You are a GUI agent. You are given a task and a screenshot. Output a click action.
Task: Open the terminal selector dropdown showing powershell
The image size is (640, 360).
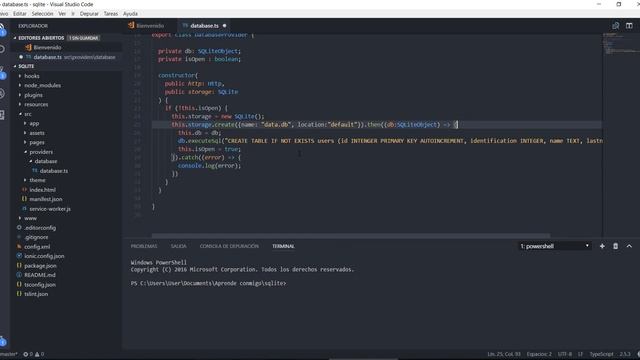click(555, 246)
